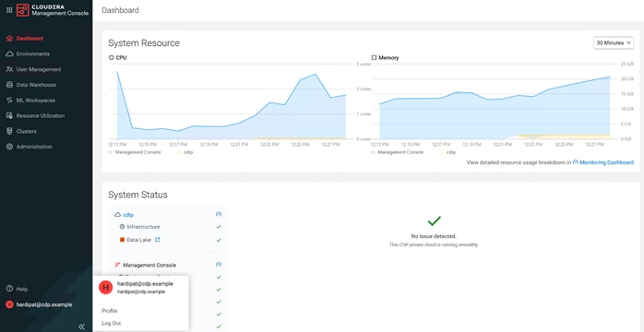The image size is (644, 332).
Task: Click the System Resource heading
Action: click(144, 42)
